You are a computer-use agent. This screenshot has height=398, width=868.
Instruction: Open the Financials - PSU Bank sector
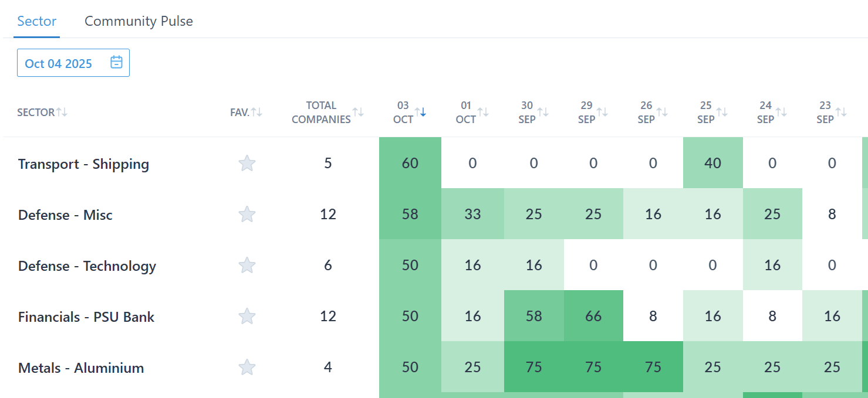pyautogui.click(x=86, y=317)
